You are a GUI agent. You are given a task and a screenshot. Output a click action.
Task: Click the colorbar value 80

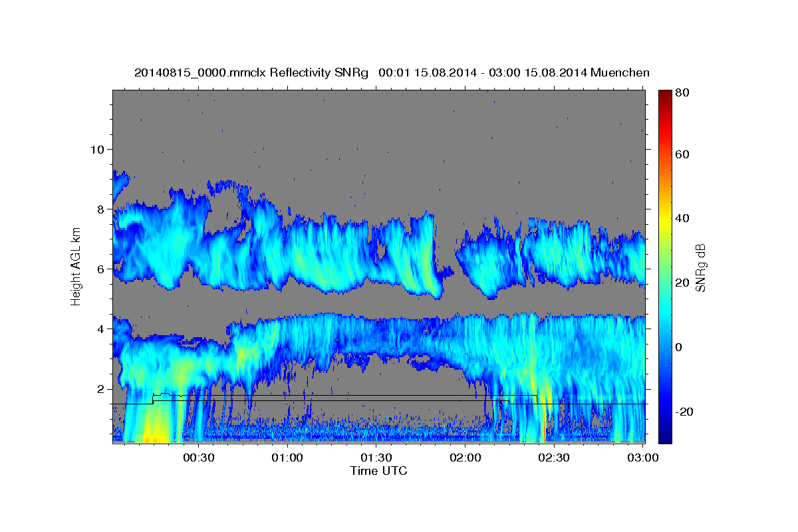click(683, 94)
